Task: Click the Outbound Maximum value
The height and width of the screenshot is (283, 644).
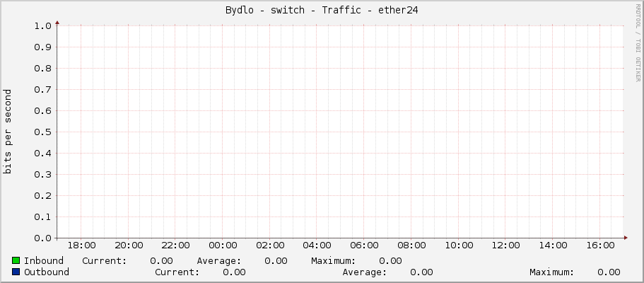Action: (609, 272)
